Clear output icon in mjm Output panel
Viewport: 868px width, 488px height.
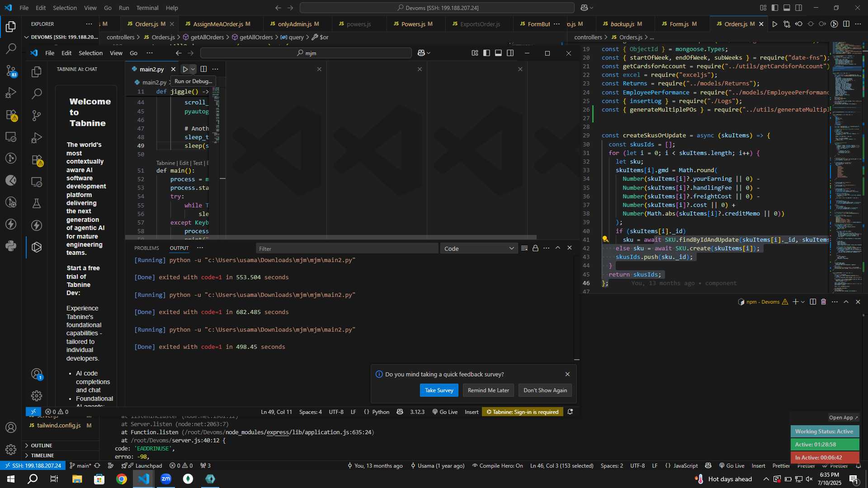coord(524,248)
